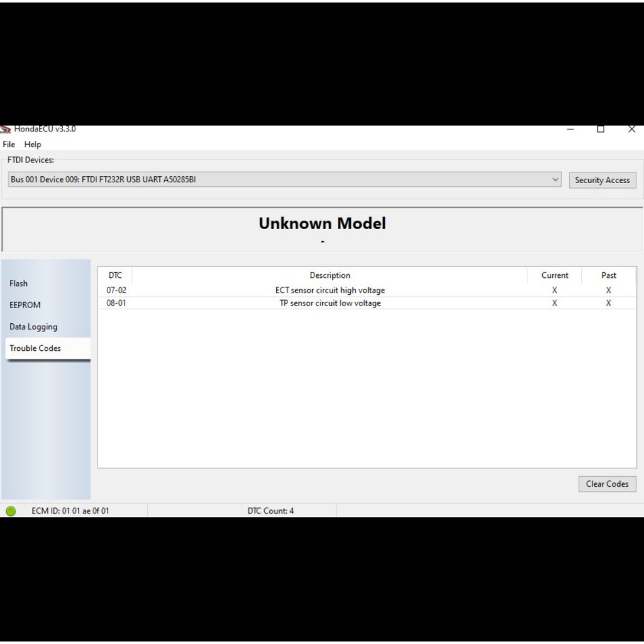Maximize the HondaECU window
This screenshot has height=644, width=644.
601,129
